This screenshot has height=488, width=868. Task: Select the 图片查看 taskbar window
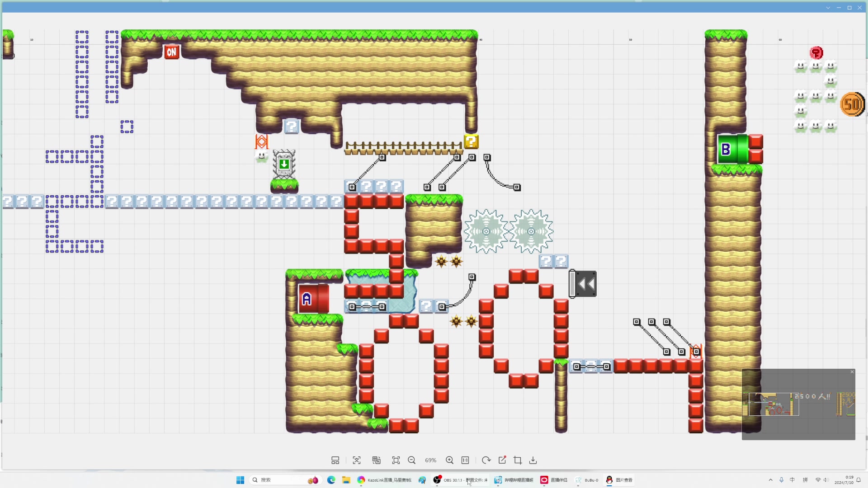point(619,480)
